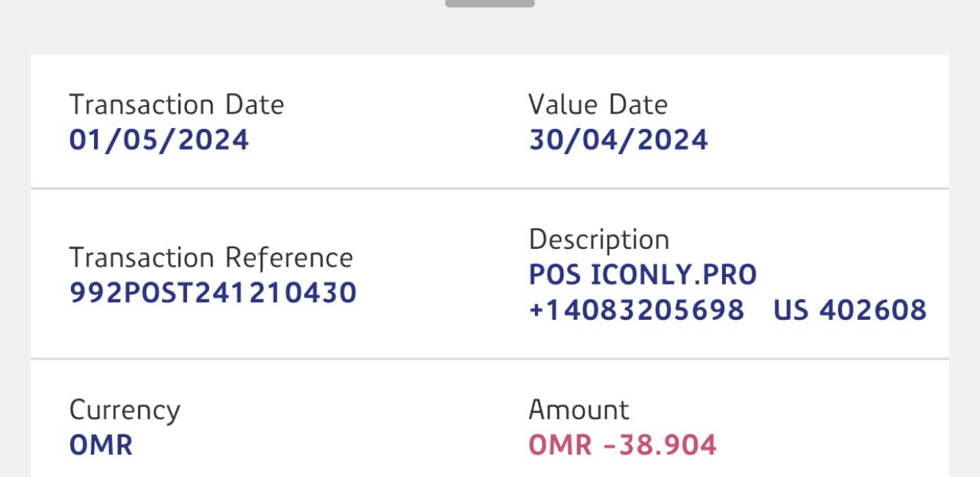980x477 pixels.
Task: Click the Currency label
Action: click(124, 411)
